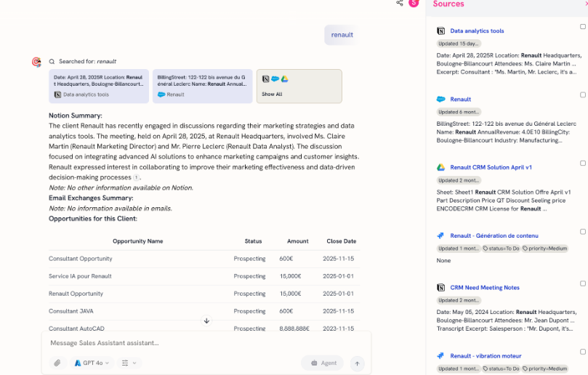
Task: Click 'Consultant JAVA' row name
Action: pos(71,311)
